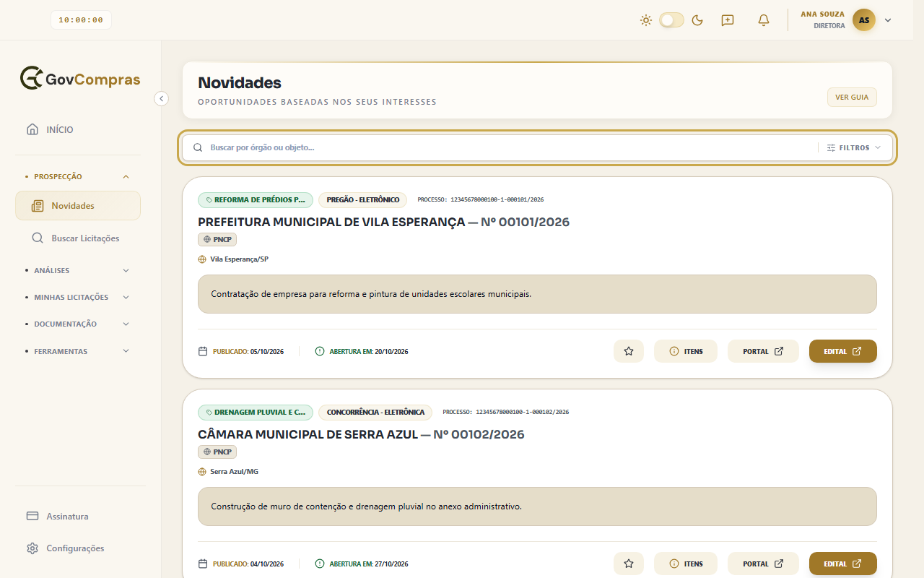Screen dimensions: 924x578
Task: Open Novidades in the sidebar
Action: click(78, 206)
